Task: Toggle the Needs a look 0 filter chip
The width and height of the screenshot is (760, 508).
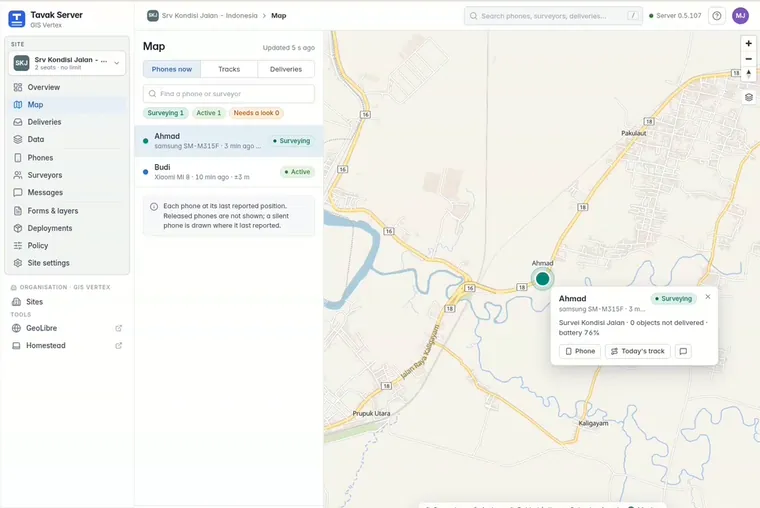Action: [x=256, y=113]
